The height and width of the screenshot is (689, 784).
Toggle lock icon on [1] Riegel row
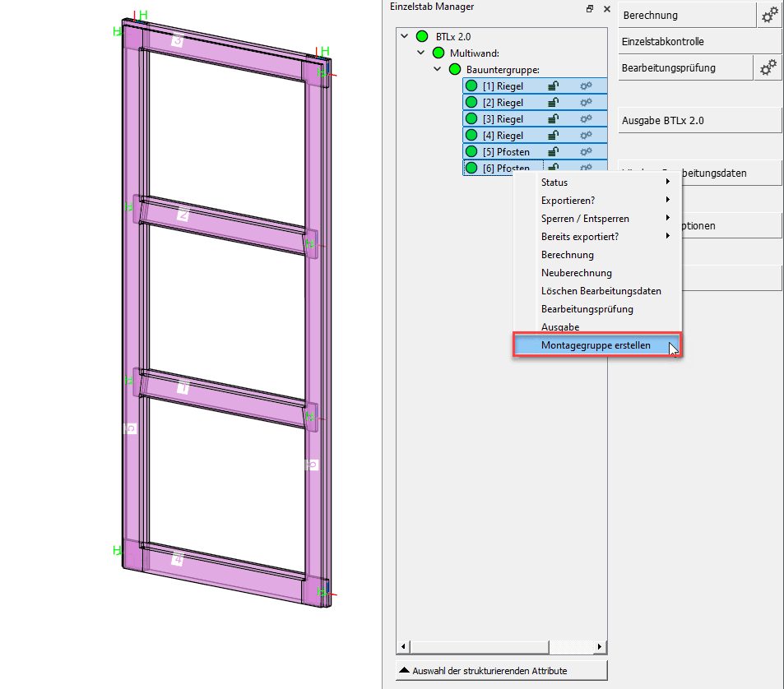553,86
